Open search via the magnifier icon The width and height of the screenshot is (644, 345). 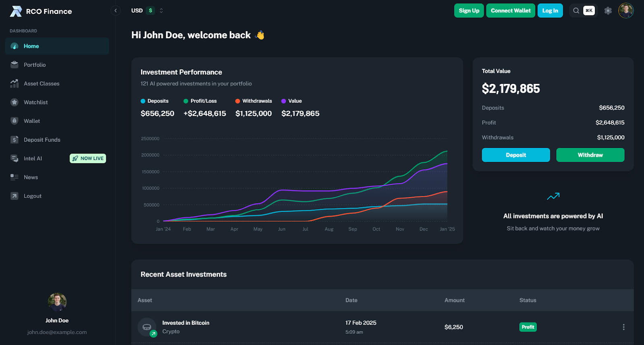(576, 10)
